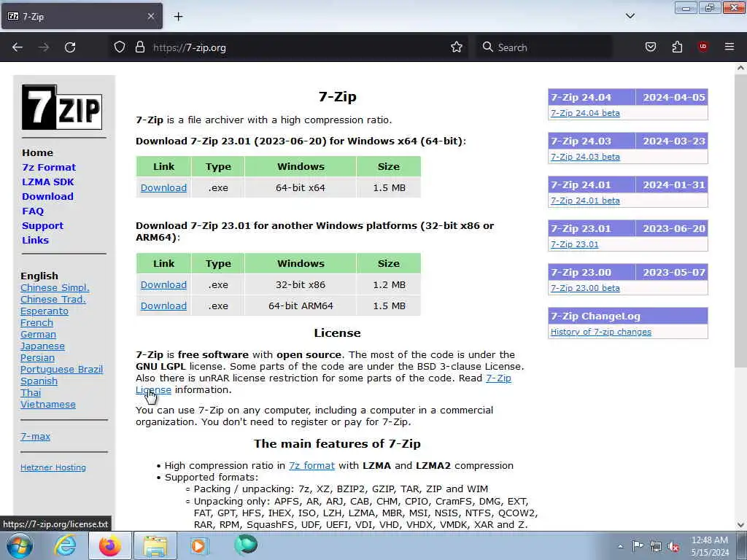Open Links sidebar item
Viewport: 747px width, 560px height.
35,240
